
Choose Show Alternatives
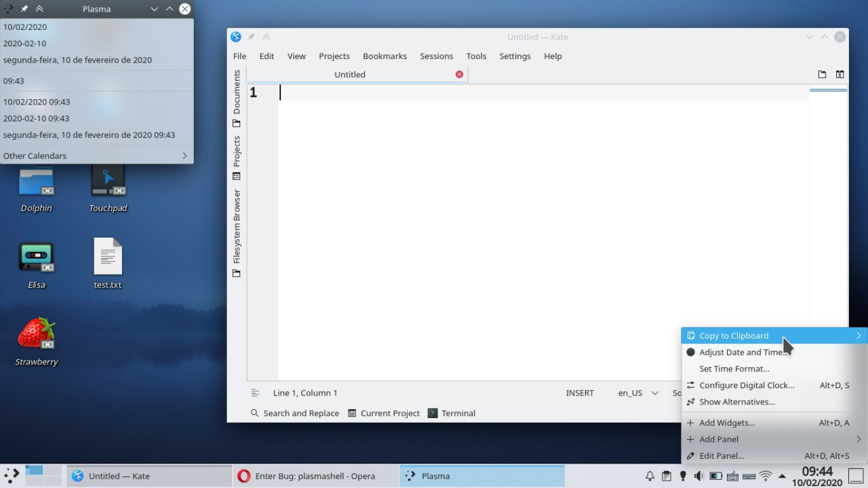click(774, 402)
